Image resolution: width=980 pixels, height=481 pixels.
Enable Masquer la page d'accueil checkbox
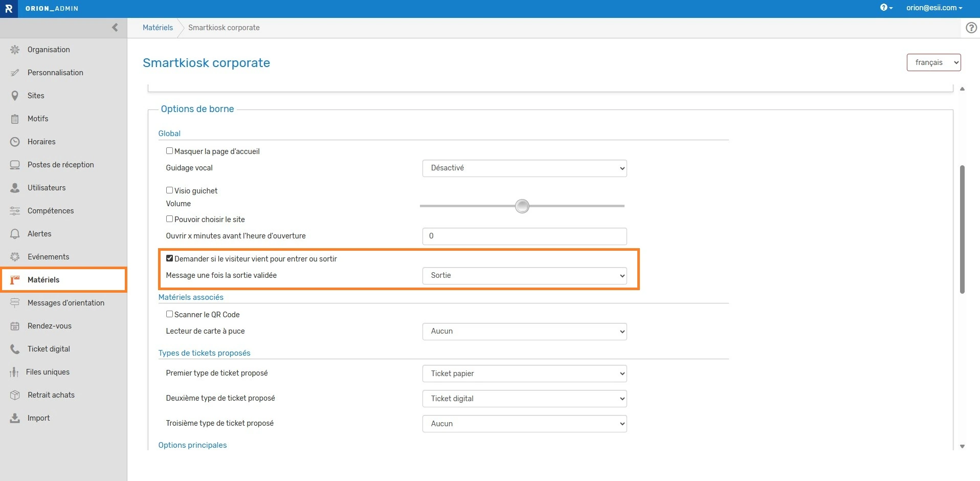coord(169,151)
